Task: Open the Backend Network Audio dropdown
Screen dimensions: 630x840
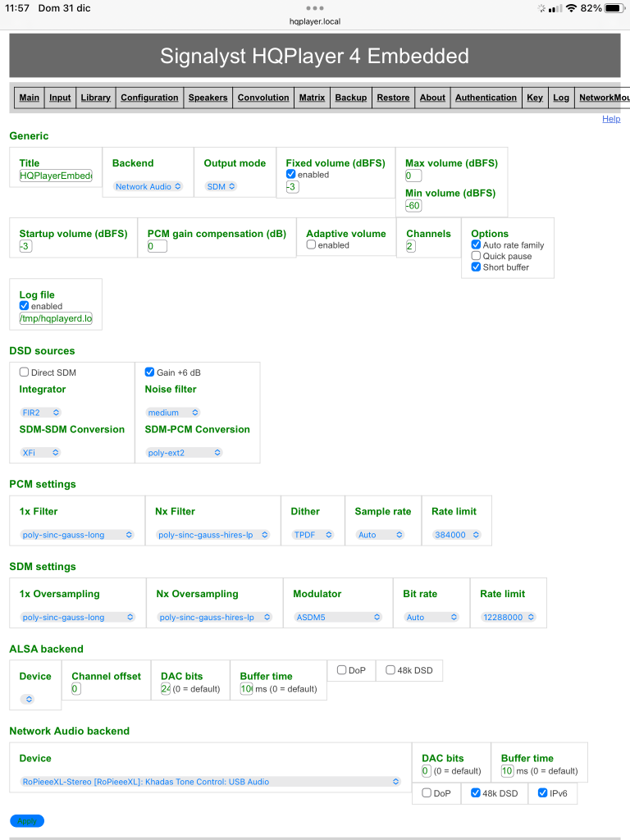Action: pos(148,186)
